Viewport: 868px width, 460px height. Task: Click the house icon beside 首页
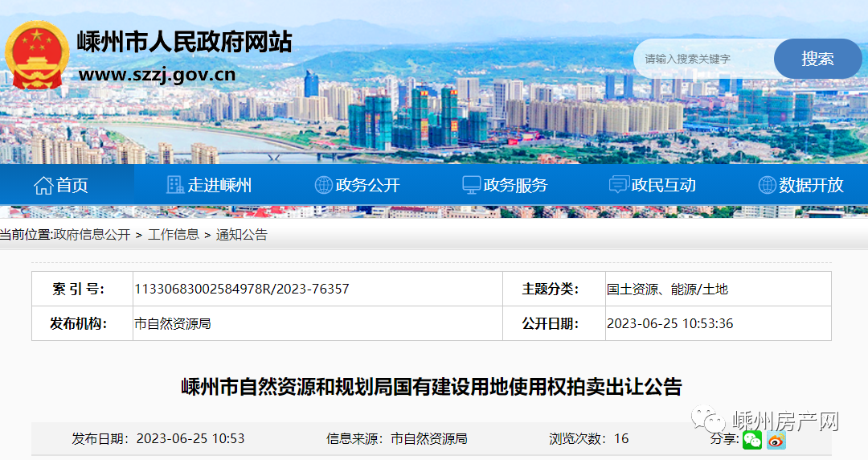(x=43, y=185)
